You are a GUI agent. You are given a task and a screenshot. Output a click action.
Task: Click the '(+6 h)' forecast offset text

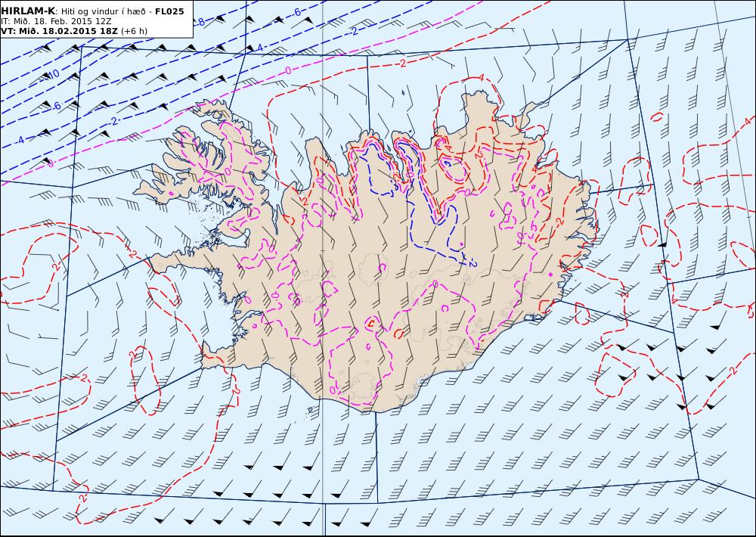(134, 31)
